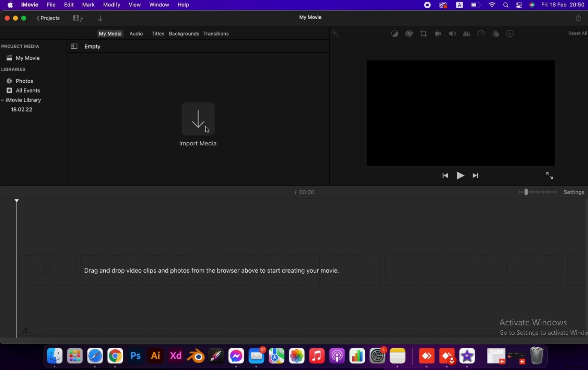
Task: Toggle clip appearance with the filmstrip icon
Action: [77, 18]
